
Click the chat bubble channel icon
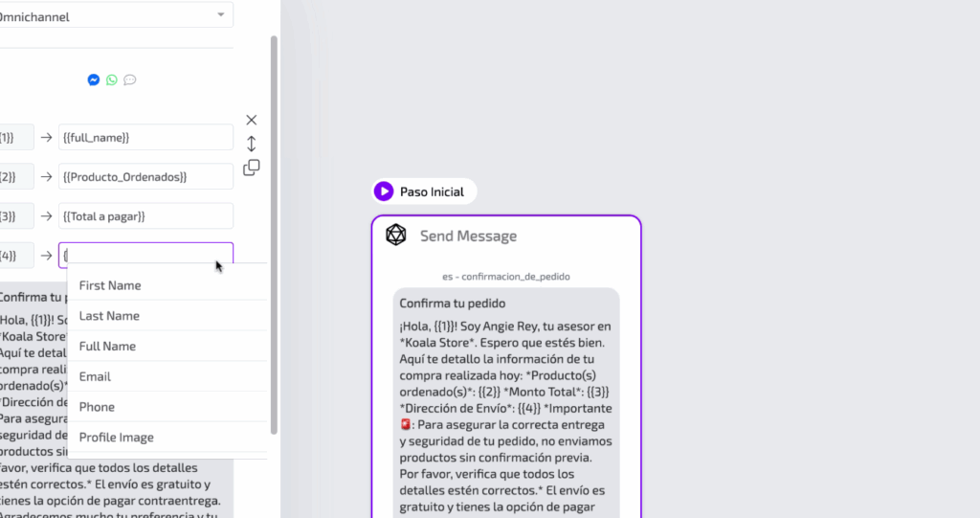tap(130, 80)
